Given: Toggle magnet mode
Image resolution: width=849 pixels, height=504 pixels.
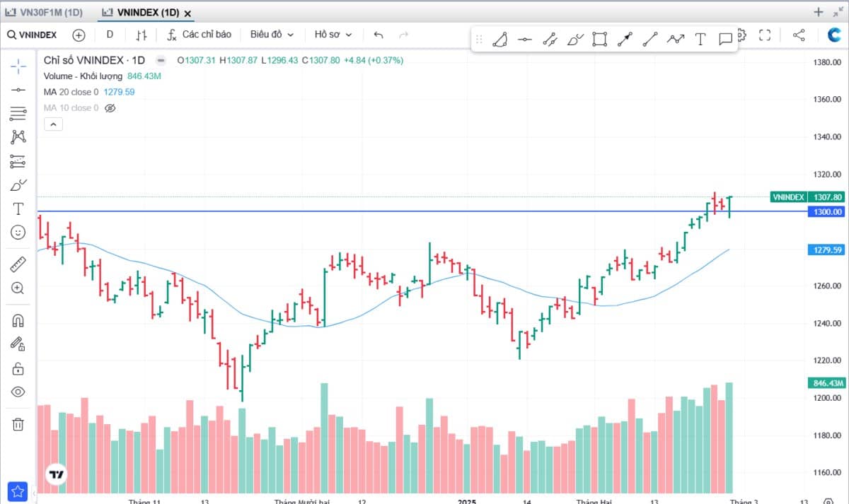Looking at the screenshot, I should (x=18, y=321).
